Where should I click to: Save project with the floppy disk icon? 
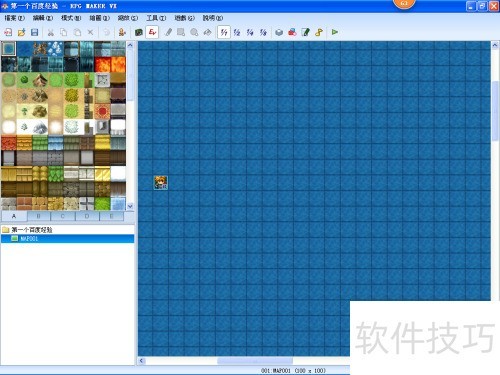tap(34, 32)
